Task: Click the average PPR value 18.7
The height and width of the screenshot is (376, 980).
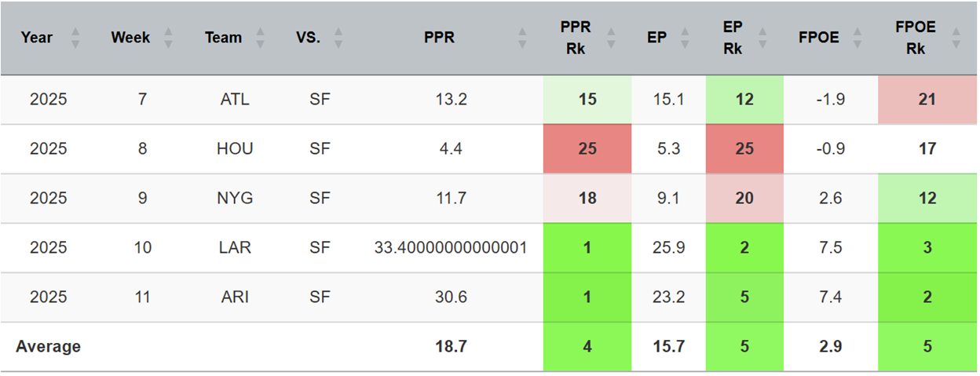Action: [450, 346]
